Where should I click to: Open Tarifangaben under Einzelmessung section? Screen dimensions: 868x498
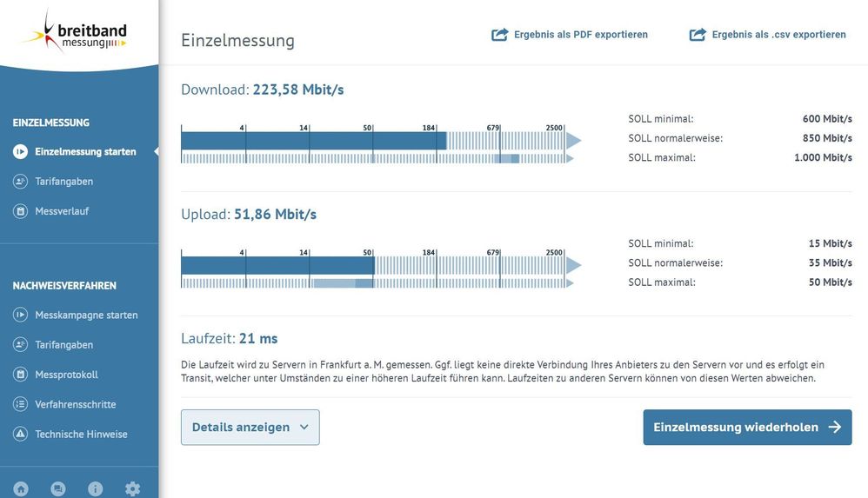[x=63, y=182]
